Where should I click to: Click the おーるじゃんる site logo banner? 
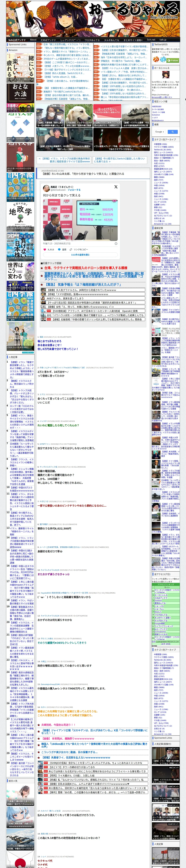[93, 19]
